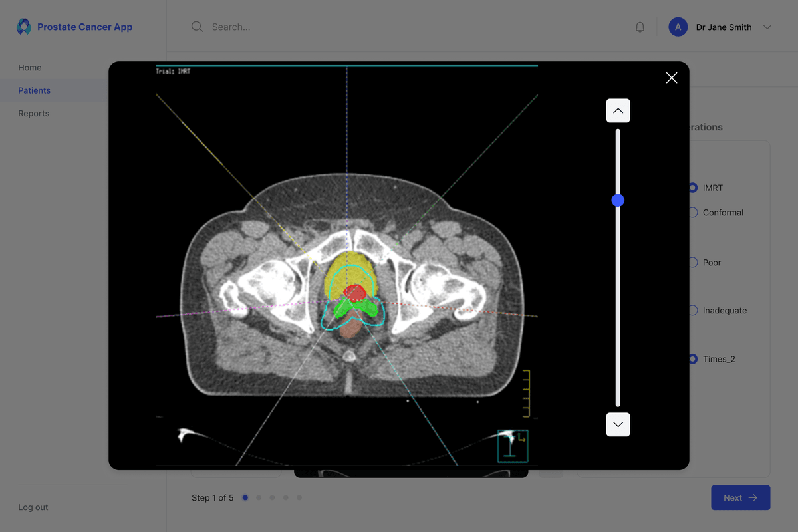Click the Next button
798x532 pixels.
pos(741,497)
